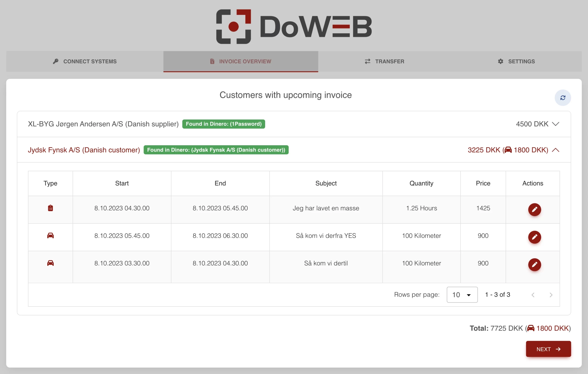Click the Quantity column header

click(x=421, y=183)
